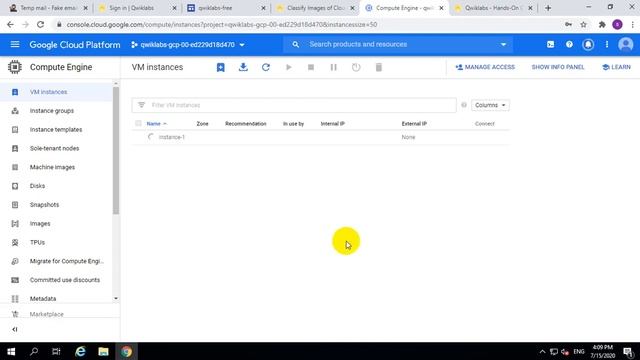
Task: Click the stop VM square icon
Action: (311, 67)
